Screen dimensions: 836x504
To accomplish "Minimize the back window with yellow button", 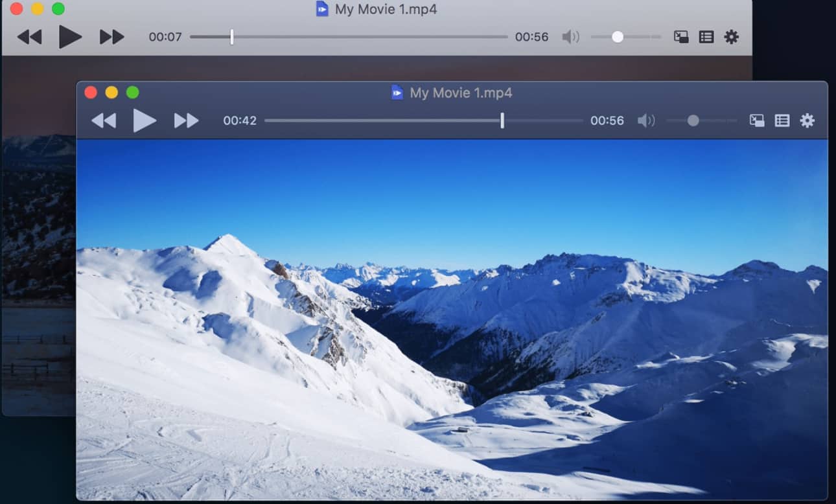I will (x=38, y=9).
